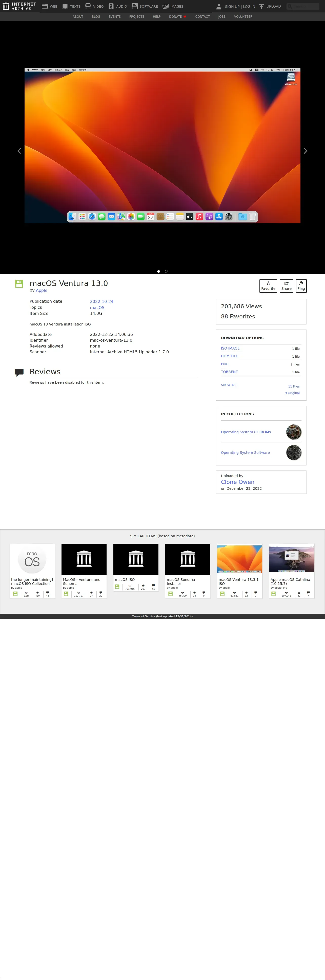Click the green floppy software icon beside title

coord(19,284)
